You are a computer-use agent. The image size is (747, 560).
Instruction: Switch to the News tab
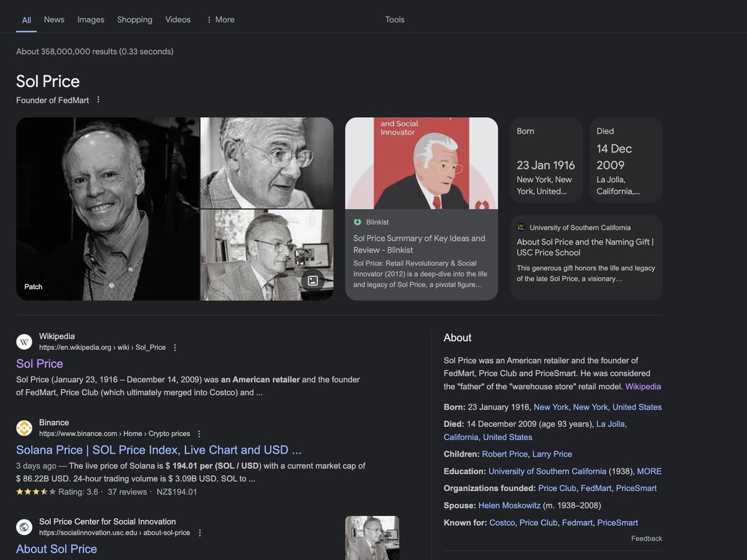[54, 20]
